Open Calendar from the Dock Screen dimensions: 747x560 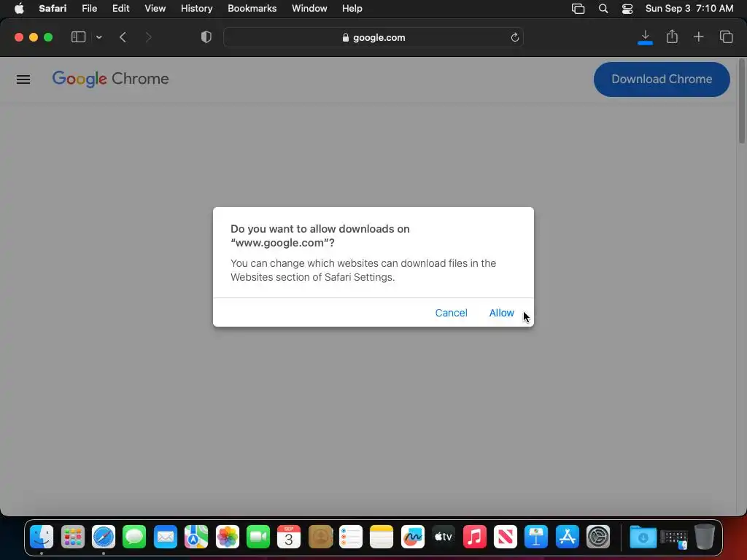coord(289,537)
